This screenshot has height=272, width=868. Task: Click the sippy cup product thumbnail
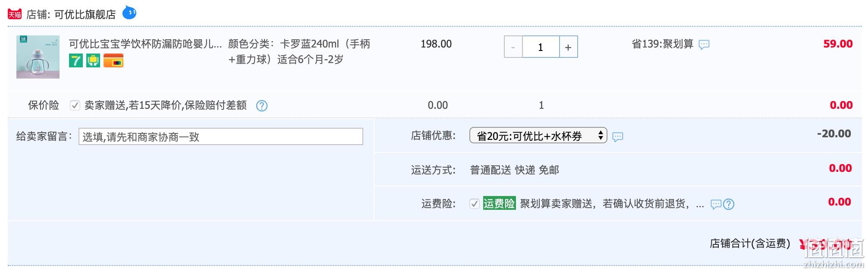38,57
